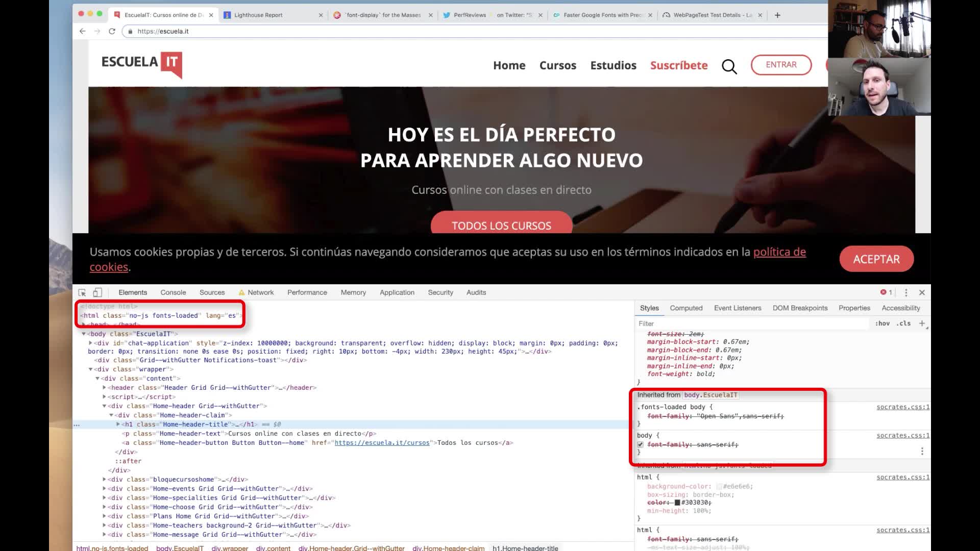Open the Sources tab in DevTools
The width and height of the screenshot is (980, 551).
tap(212, 292)
